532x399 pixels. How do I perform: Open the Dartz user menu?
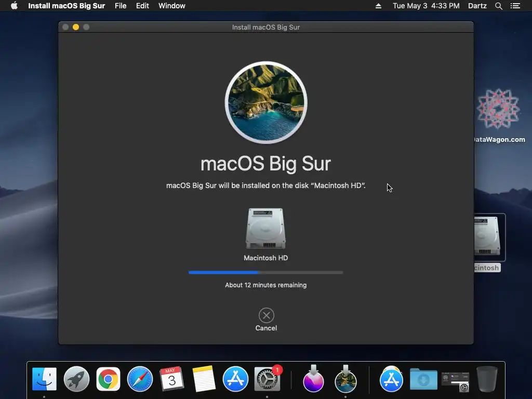[477, 6]
